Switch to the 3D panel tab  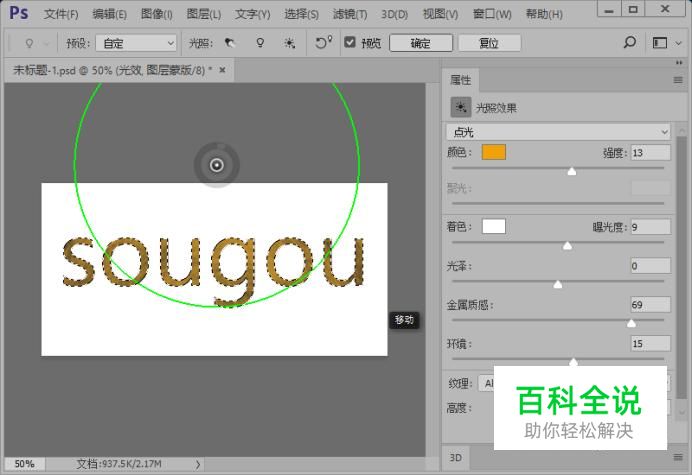455,457
